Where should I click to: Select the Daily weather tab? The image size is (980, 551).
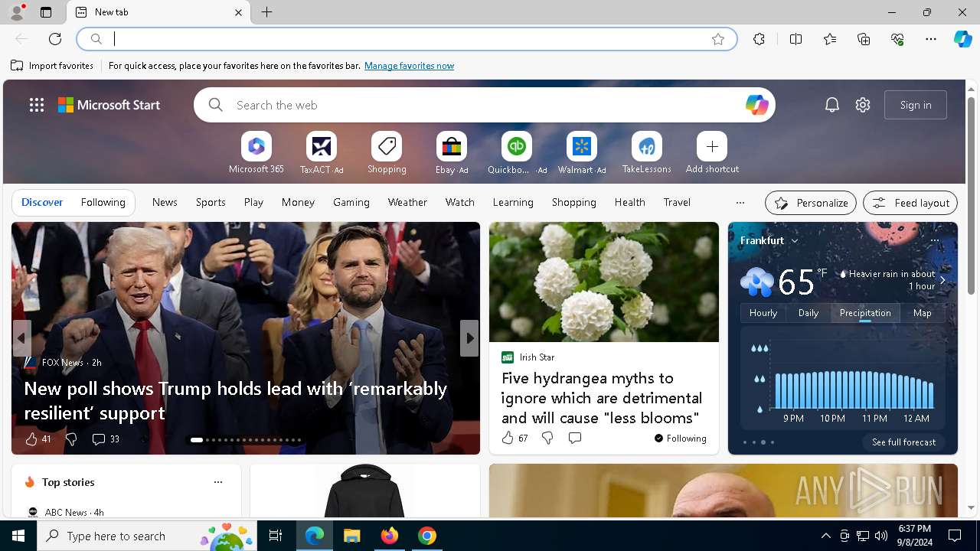[x=808, y=313]
